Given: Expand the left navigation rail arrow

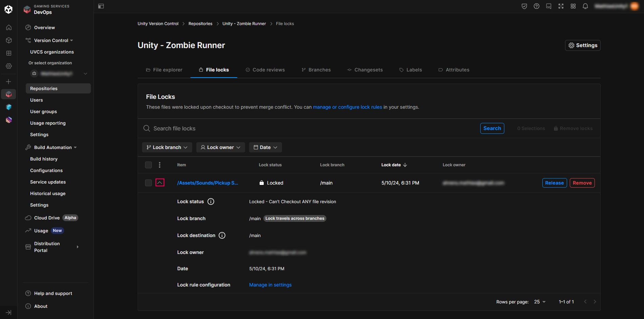Looking at the screenshot, I should pos(8,312).
